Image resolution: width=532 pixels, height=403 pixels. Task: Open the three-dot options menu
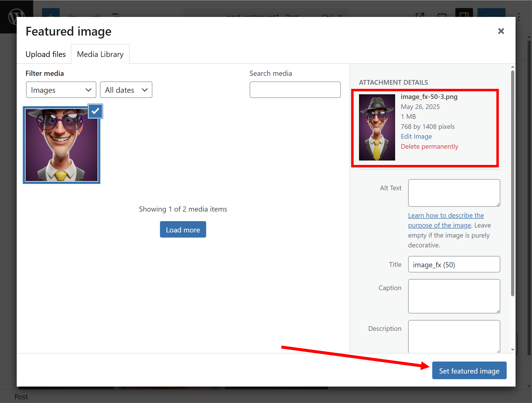coord(519,17)
